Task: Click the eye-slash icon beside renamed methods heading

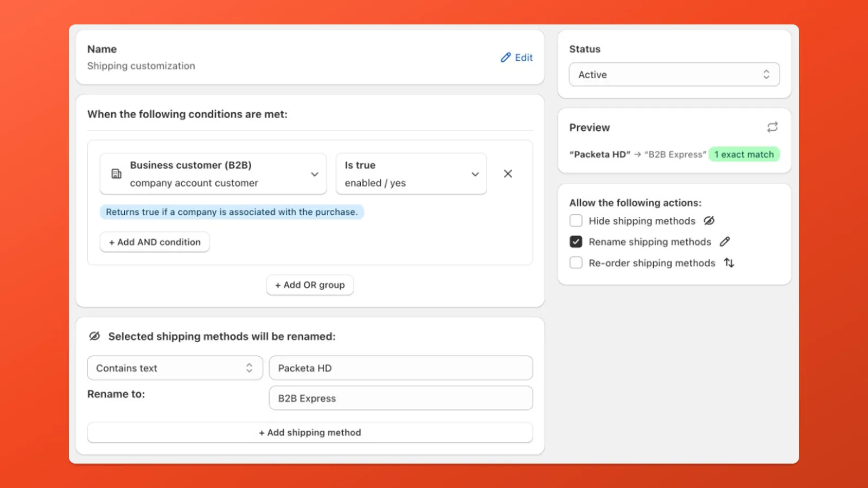Action: [x=94, y=336]
